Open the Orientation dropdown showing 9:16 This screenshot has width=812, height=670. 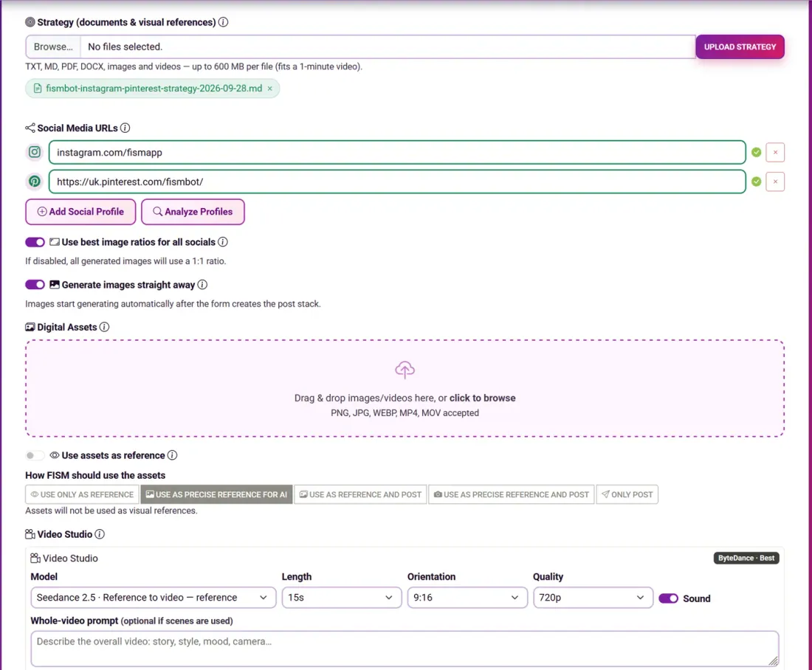467,598
